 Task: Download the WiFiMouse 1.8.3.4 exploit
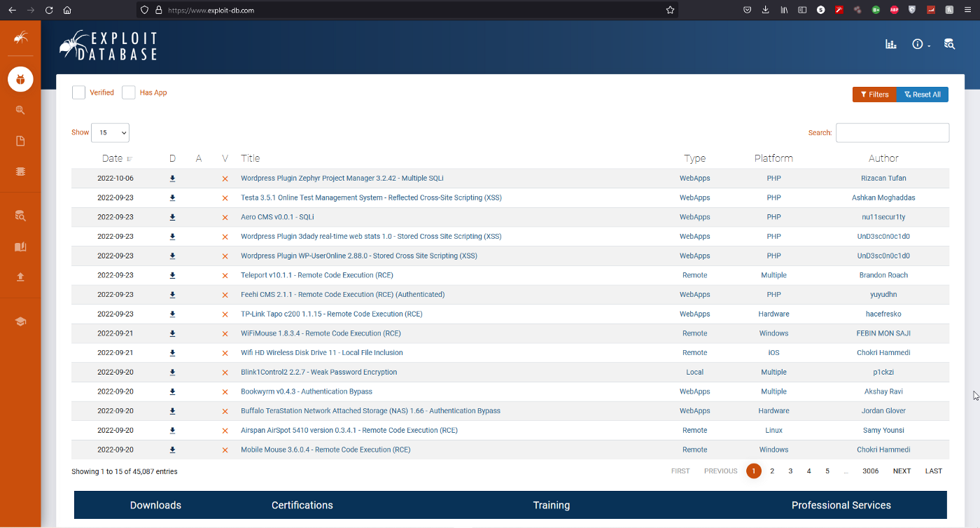point(172,333)
